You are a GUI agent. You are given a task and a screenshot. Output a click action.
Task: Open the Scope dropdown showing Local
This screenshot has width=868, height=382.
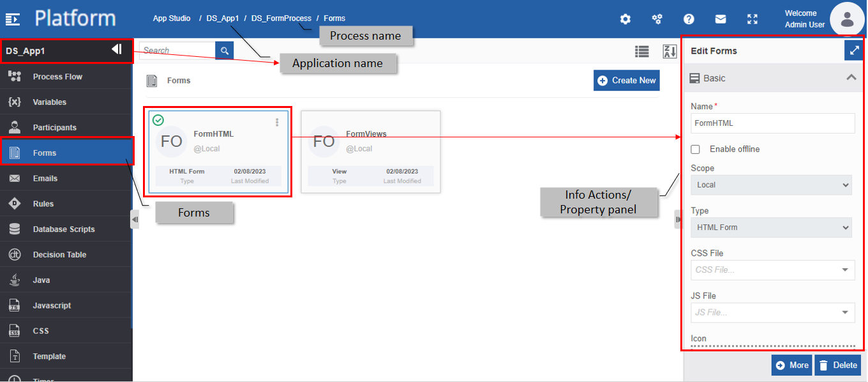pyautogui.click(x=771, y=185)
